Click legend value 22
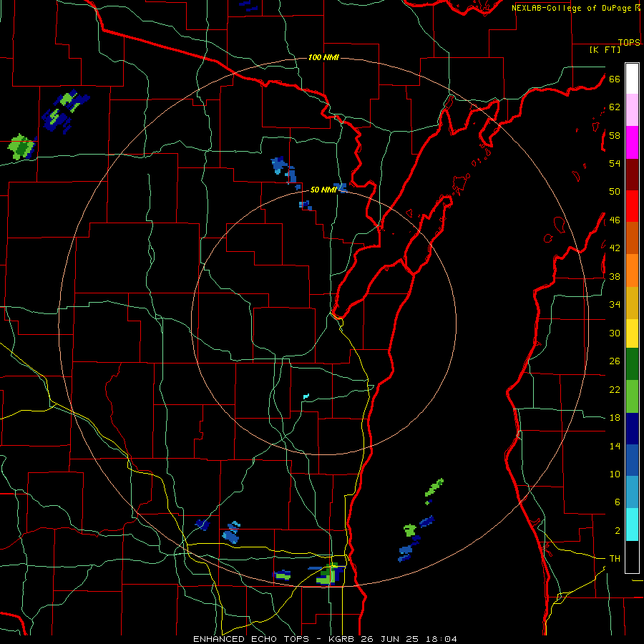The height and width of the screenshot is (644, 644). [615, 389]
